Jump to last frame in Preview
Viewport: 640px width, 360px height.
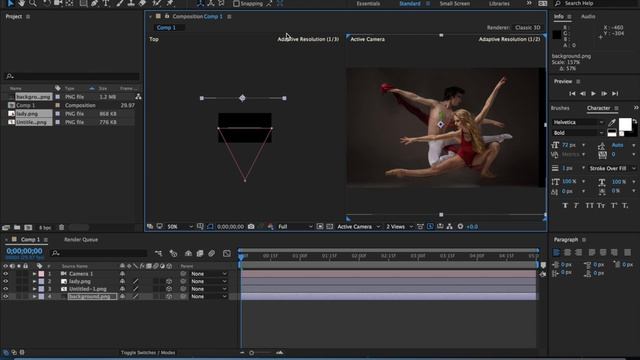tap(615, 93)
